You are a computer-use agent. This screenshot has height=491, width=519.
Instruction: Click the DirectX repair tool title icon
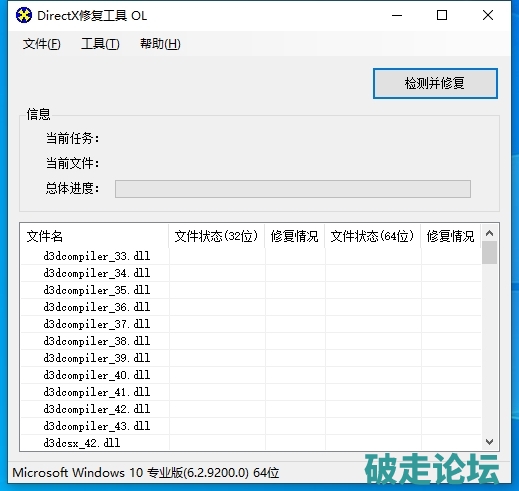24,15
